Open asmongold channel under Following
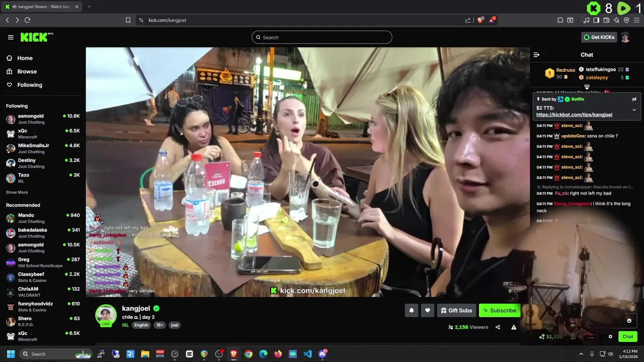The height and width of the screenshot is (362, 644). point(43,119)
